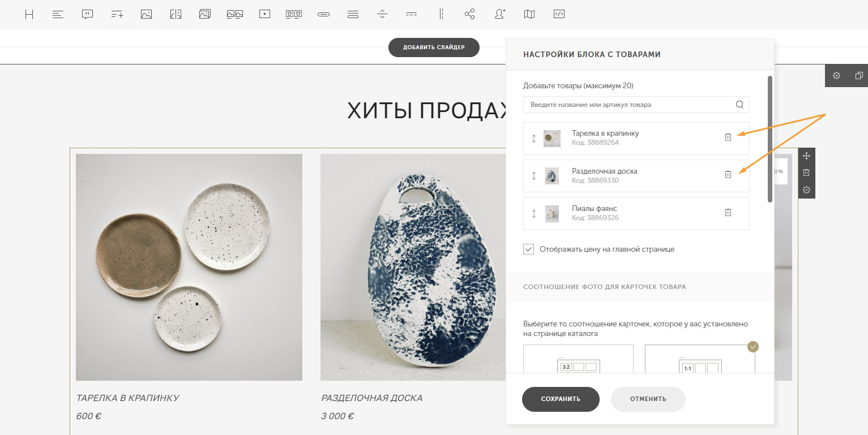Click the Добавить слайдер button

pyautogui.click(x=434, y=48)
